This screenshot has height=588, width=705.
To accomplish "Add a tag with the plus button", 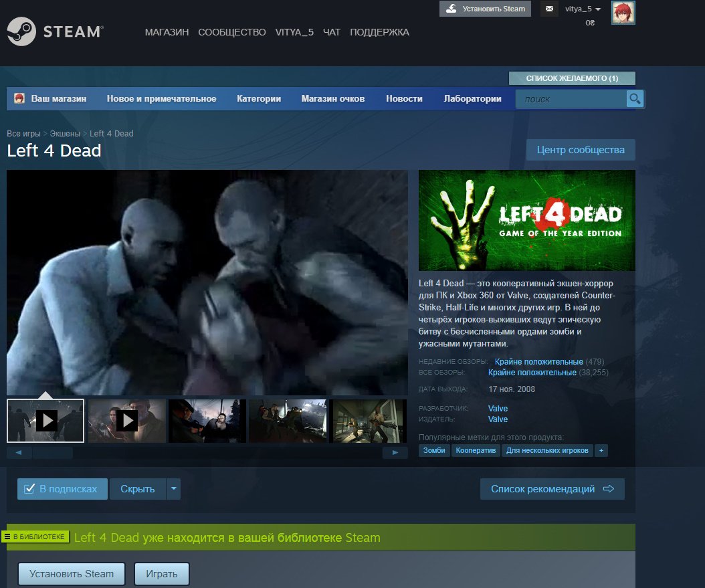I will (601, 450).
